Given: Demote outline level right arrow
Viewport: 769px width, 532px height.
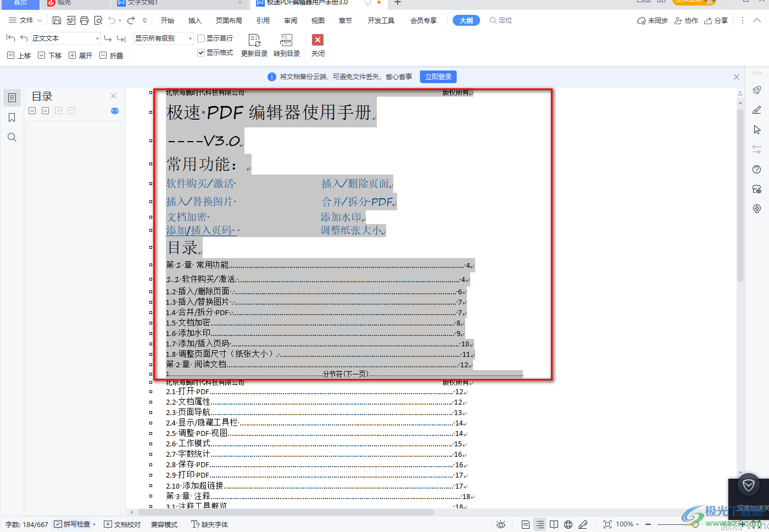Looking at the screenshot, I should coord(108,38).
